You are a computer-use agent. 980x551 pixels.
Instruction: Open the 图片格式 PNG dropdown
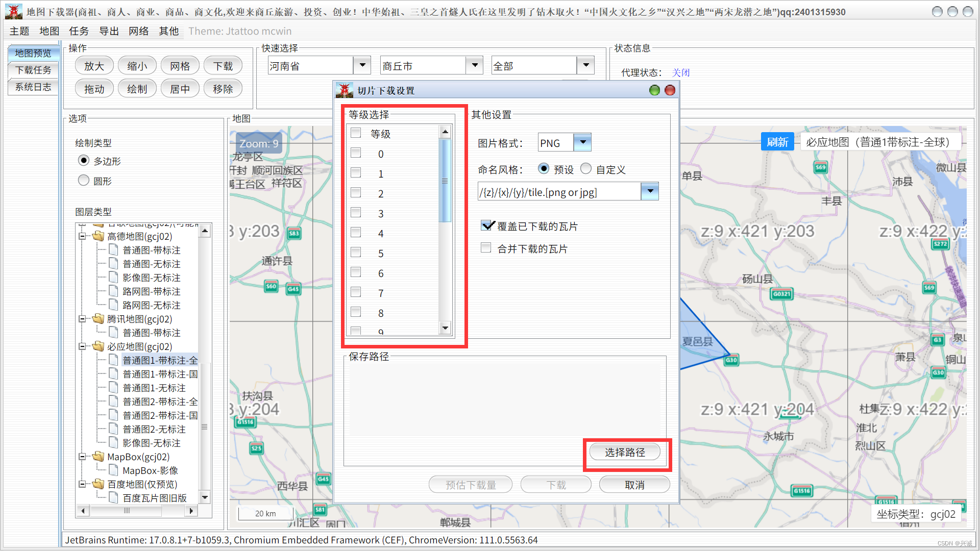(582, 142)
